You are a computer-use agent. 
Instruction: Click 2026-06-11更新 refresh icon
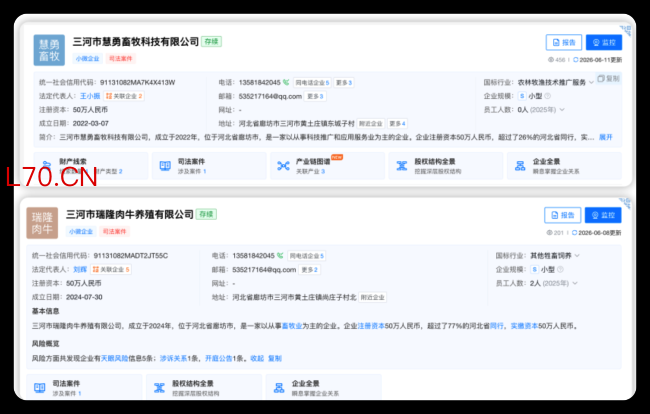click(x=575, y=60)
